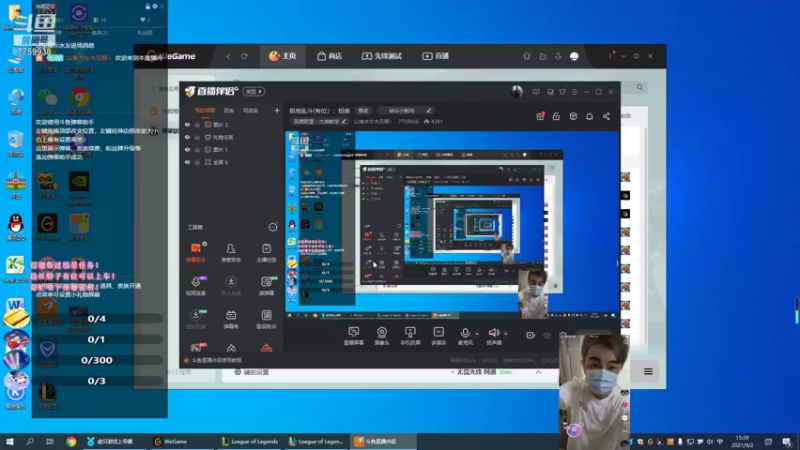Select the 图片 3 source row
Image resolution: width=800 pixels, height=450 pixels.
pos(232,124)
